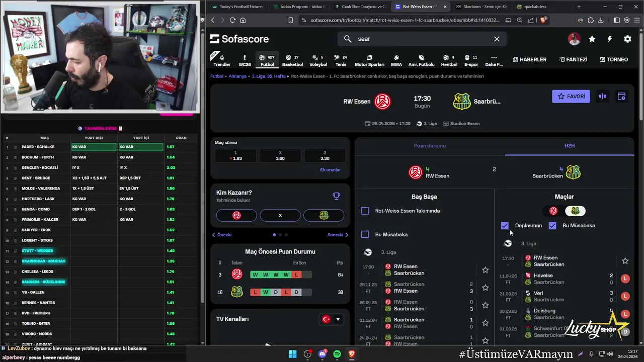
Task: Open the Motor Sporları section
Action: point(369,60)
